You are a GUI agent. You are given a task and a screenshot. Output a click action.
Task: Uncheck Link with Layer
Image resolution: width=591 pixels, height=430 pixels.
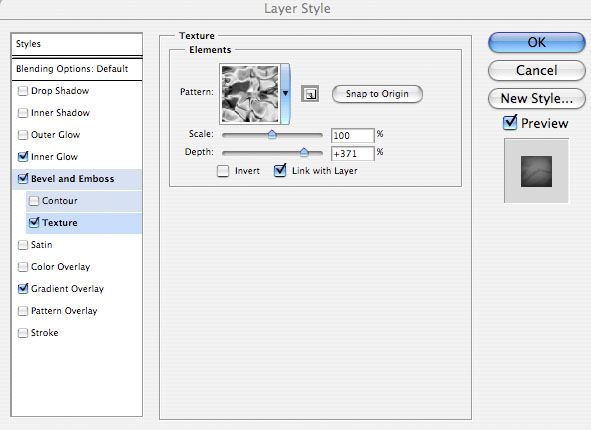[280, 170]
